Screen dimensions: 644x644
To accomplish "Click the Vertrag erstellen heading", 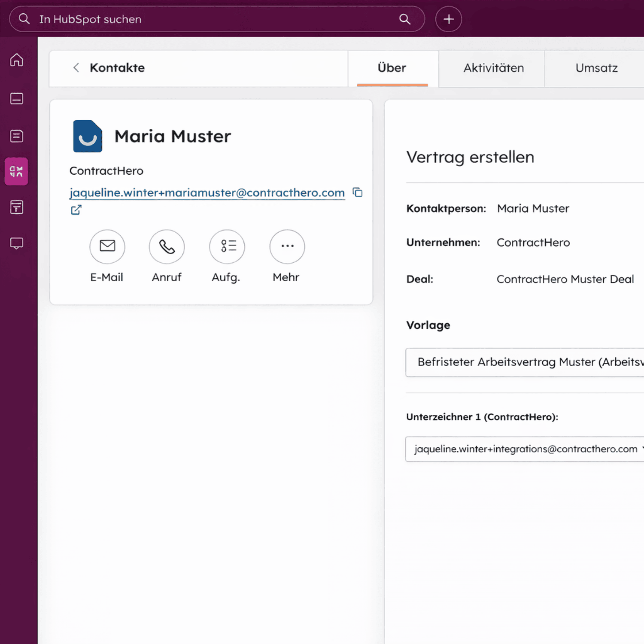I will tap(471, 157).
